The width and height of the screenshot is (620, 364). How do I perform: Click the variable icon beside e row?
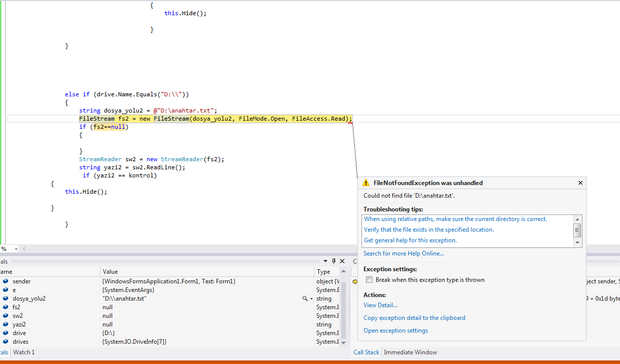[6, 290]
